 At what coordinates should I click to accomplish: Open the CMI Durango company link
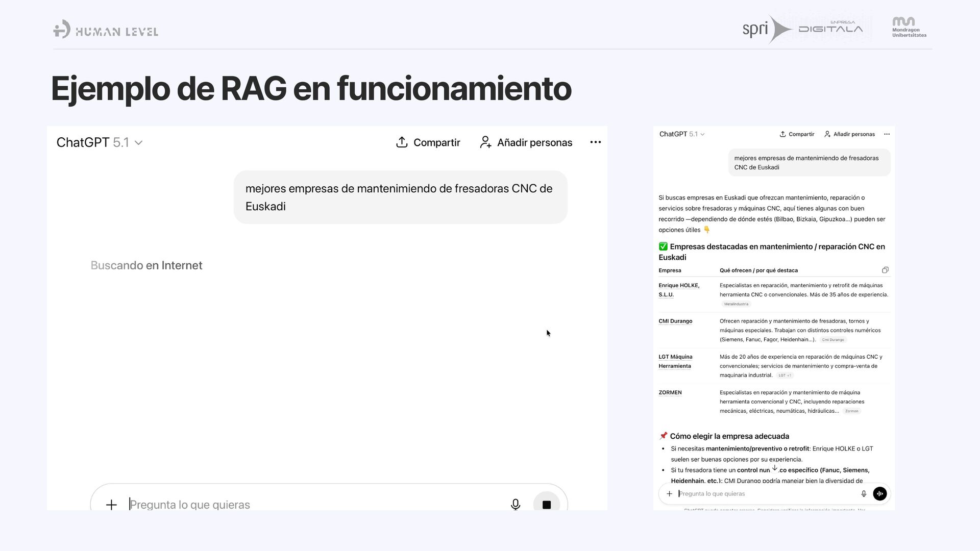click(675, 321)
